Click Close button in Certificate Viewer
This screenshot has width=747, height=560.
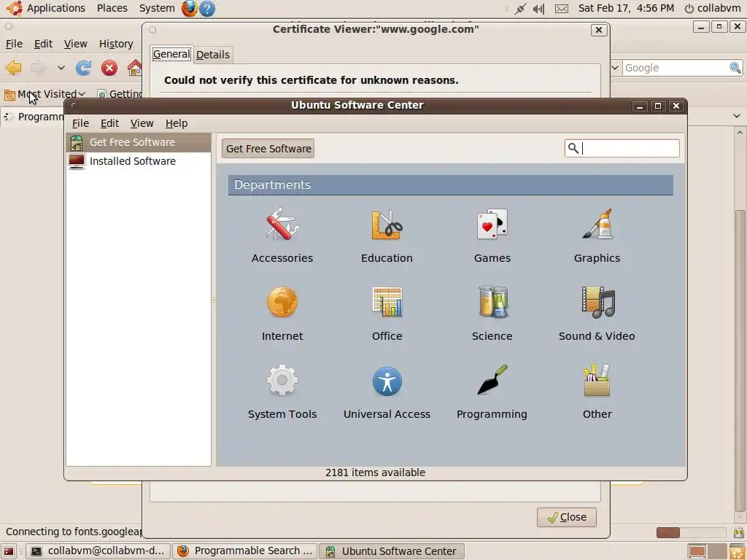click(x=566, y=517)
